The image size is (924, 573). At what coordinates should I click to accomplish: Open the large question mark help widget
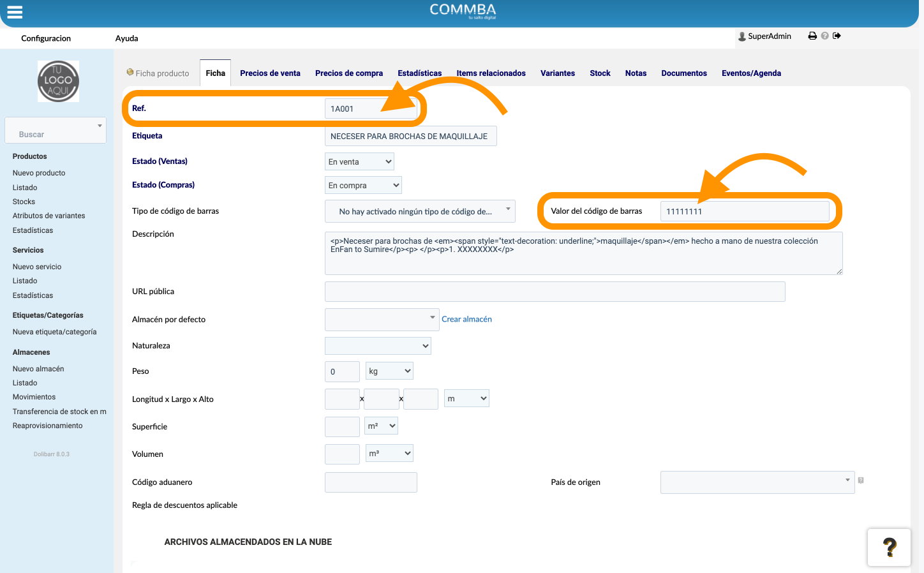tap(889, 547)
